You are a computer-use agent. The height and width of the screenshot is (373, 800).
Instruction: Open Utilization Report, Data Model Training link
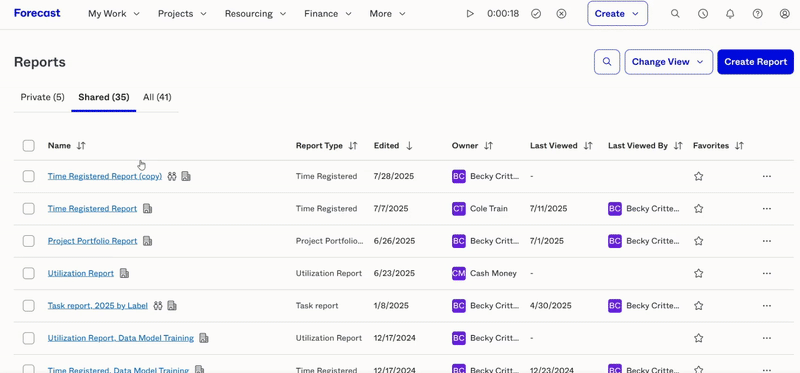tap(121, 338)
